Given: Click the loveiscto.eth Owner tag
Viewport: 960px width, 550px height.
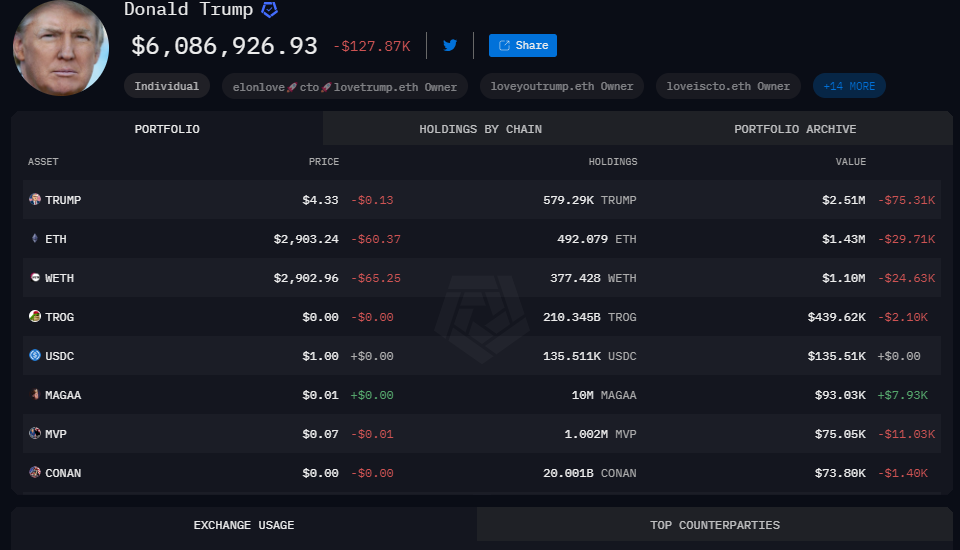Looking at the screenshot, I should (x=728, y=86).
